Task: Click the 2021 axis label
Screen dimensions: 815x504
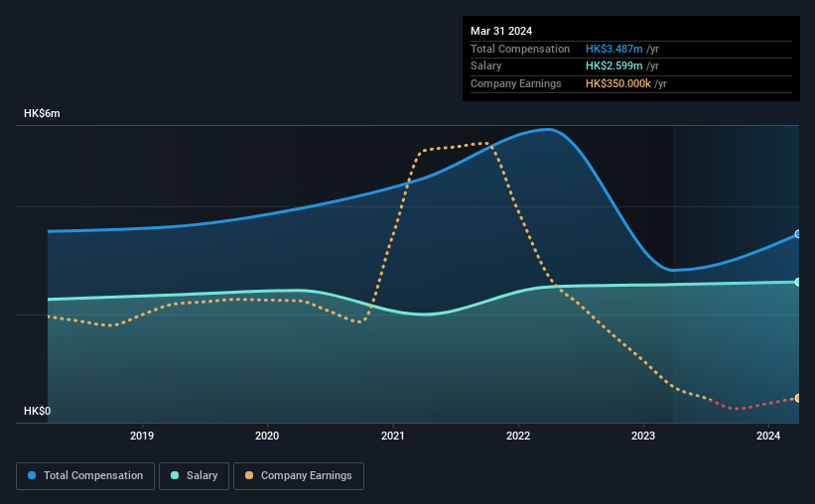Action: [x=392, y=436]
